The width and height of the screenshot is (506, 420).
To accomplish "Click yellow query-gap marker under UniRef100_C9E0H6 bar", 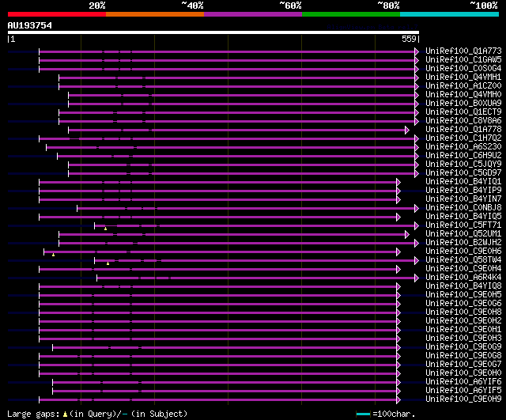I will pos(53,255).
